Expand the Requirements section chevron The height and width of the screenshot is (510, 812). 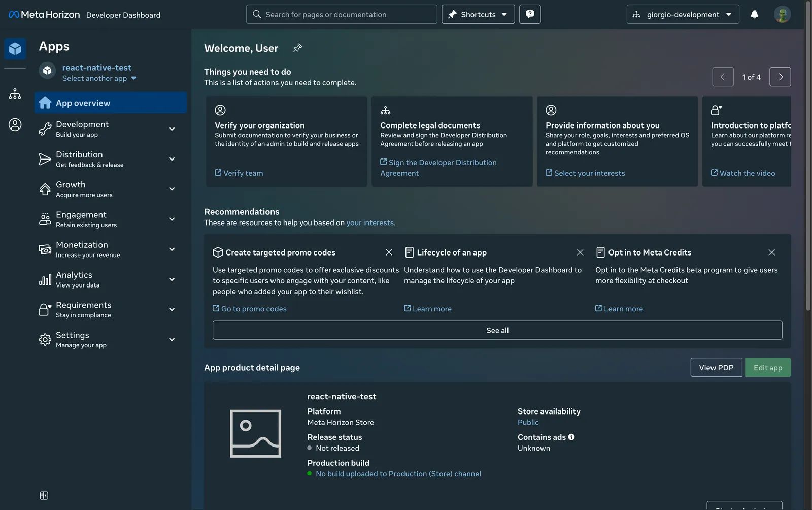[172, 309]
